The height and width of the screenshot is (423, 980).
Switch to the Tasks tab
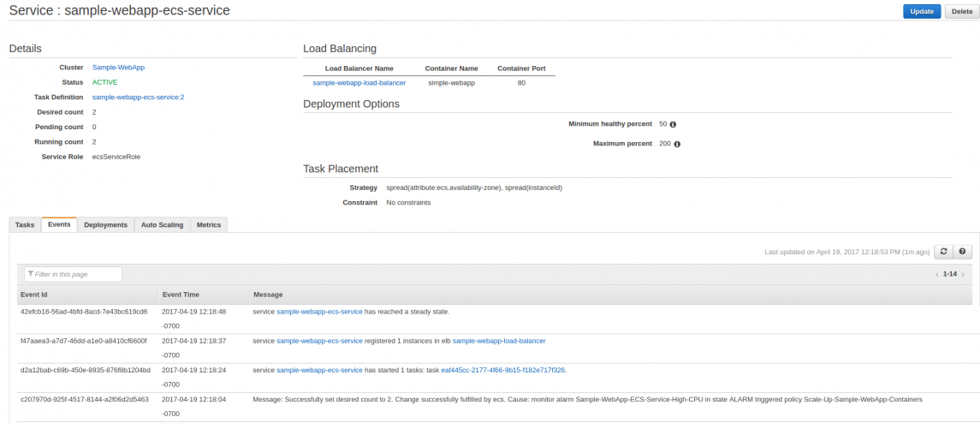pyautogui.click(x=25, y=224)
